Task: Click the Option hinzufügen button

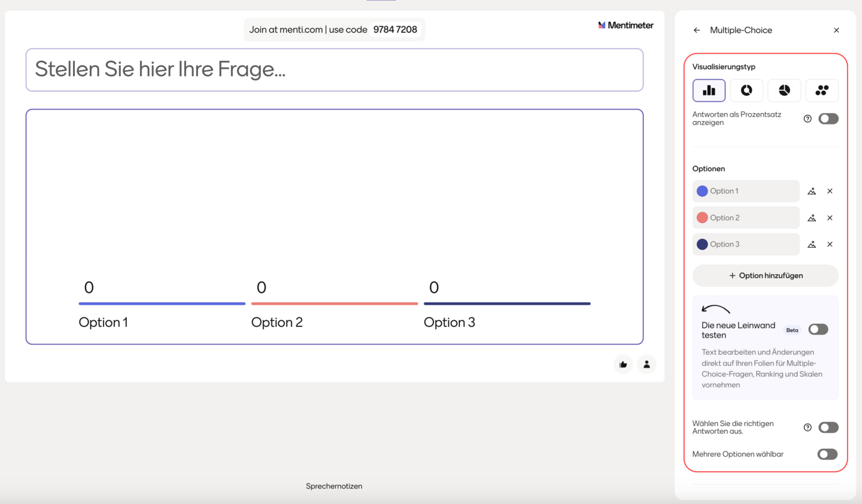Action: [765, 276]
